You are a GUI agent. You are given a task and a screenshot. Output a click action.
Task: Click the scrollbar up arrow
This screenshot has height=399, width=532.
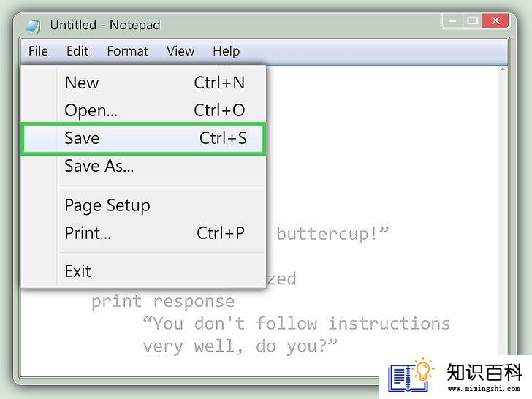(503, 69)
